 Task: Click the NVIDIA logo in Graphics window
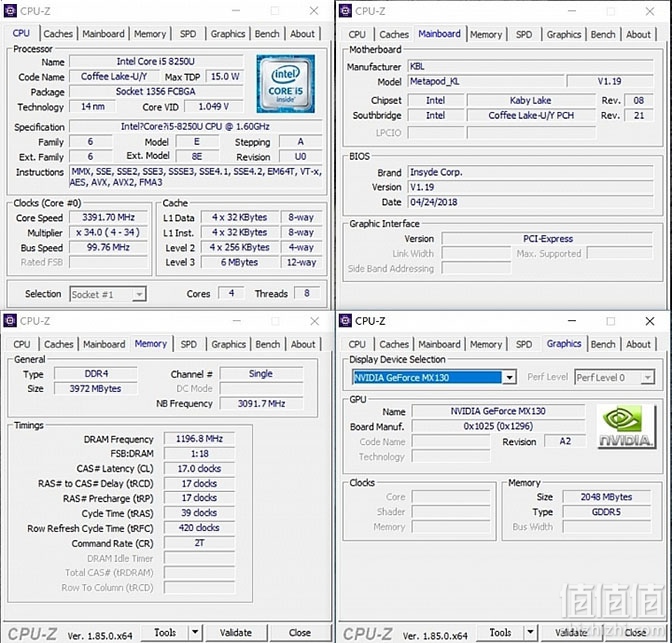pyautogui.click(x=626, y=427)
